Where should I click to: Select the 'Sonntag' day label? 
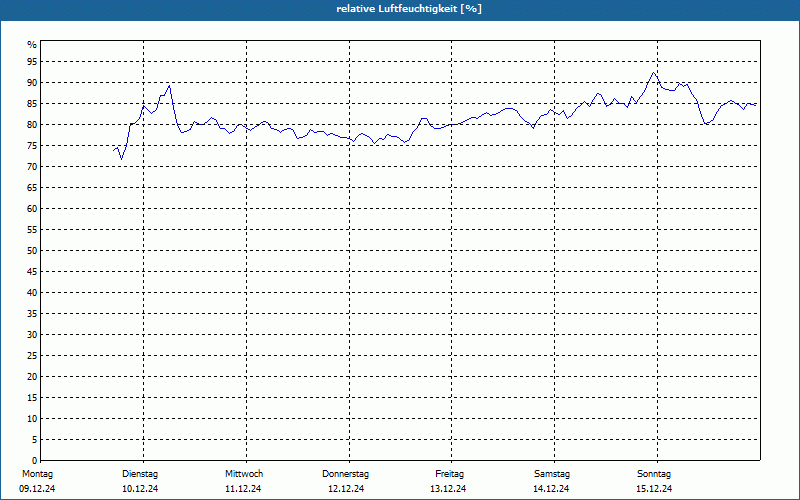click(x=654, y=474)
